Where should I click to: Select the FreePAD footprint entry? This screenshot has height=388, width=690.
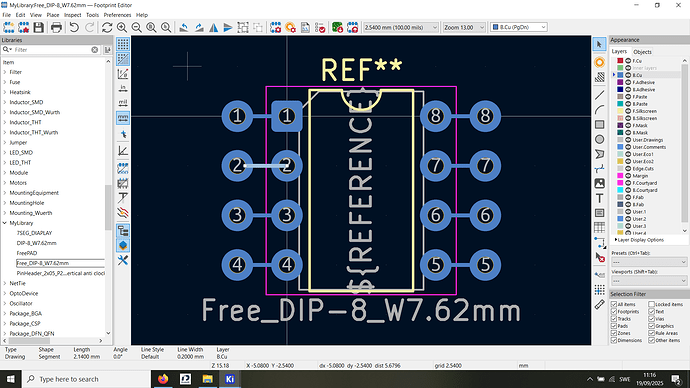tap(27, 253)
